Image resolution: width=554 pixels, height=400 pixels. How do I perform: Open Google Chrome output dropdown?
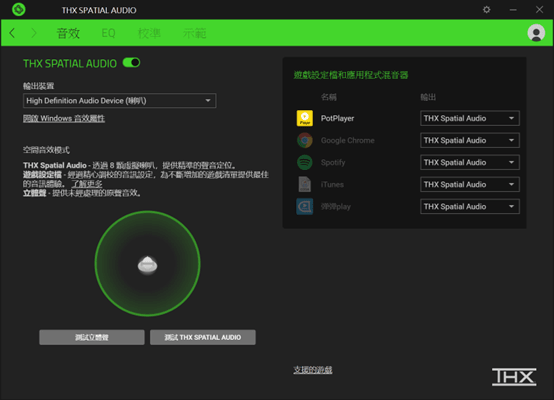(x=470, y=140)
